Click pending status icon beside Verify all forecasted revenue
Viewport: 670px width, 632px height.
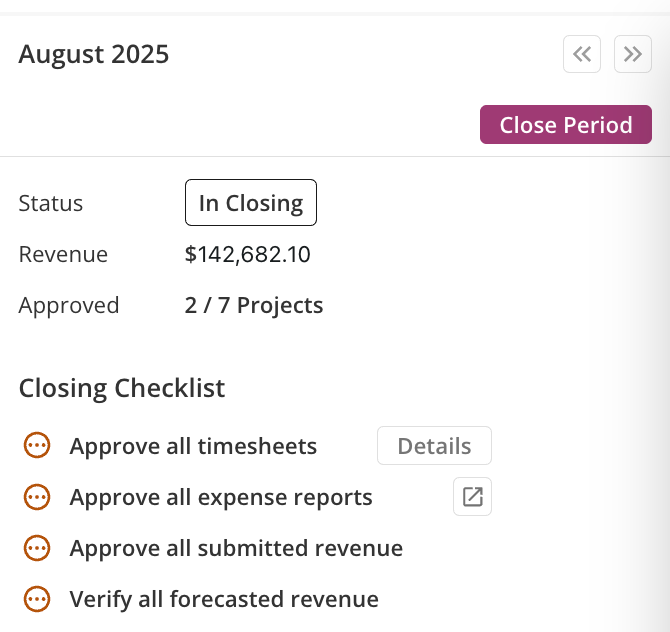(37, 599)
